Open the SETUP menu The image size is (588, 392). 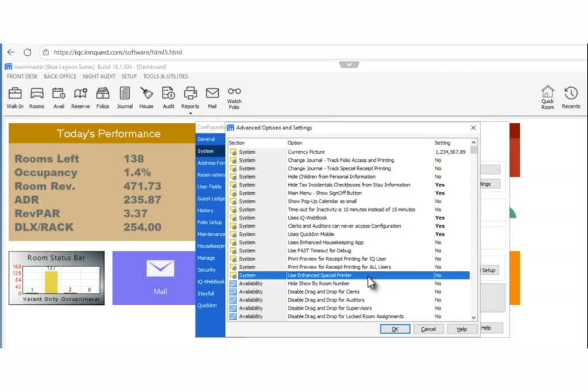click(x=129, y=76)
